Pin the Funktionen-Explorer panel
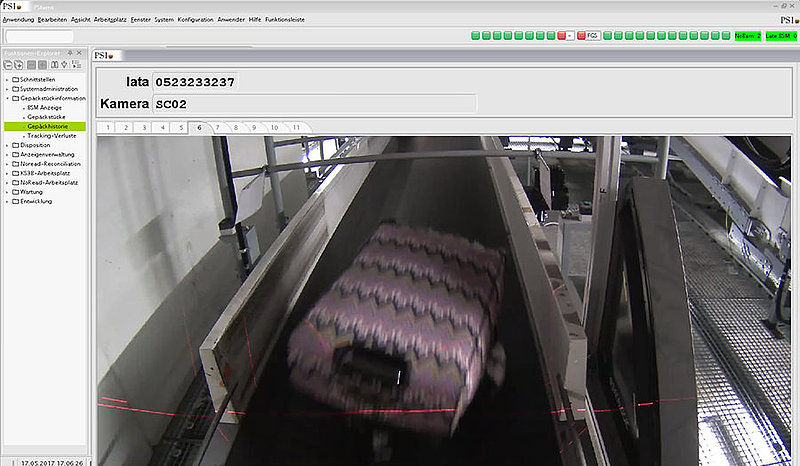The height and width of the screenshot is (466, 800). point(75,52)
